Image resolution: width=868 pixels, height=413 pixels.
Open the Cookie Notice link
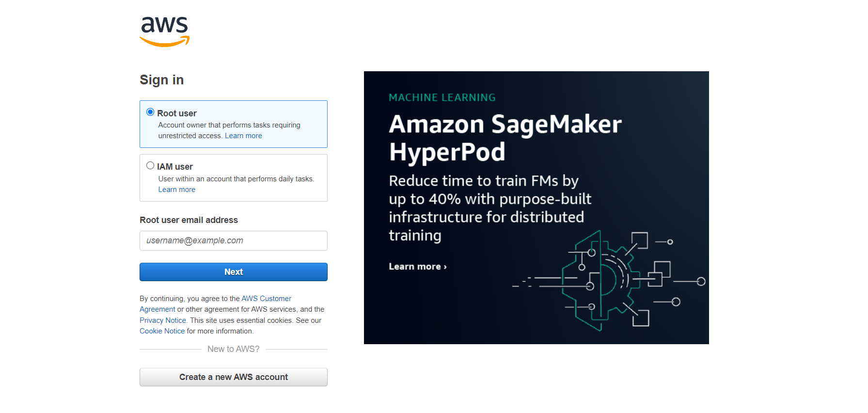point(162,331)
